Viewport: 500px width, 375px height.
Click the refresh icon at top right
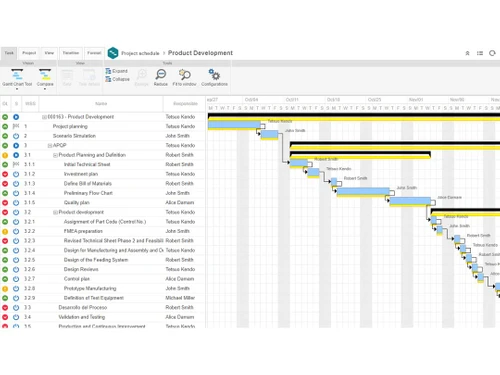(492, 53)
